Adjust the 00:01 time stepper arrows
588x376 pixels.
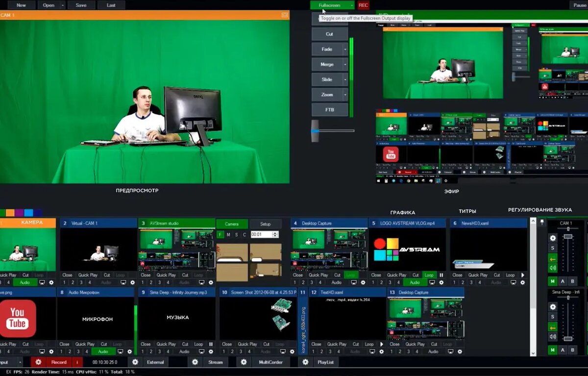pos(275,235)
